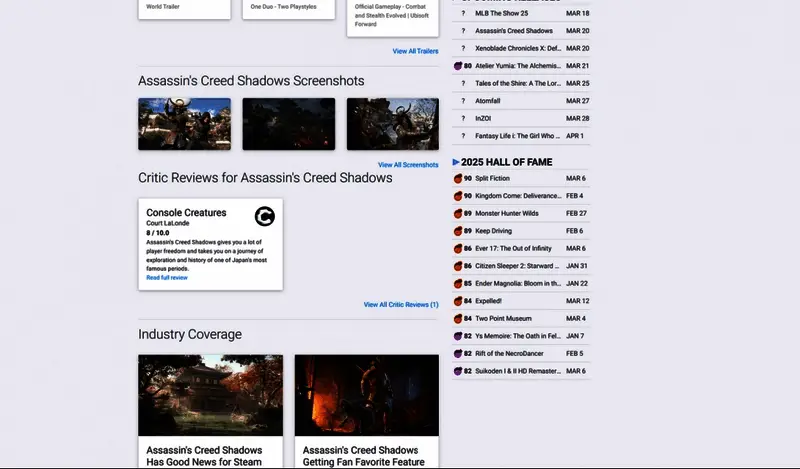This screenshot has height=469, width=800.
Task: Open Xenoblade Chronicles X in upcoming releases
Action: (x=518, y=48)
